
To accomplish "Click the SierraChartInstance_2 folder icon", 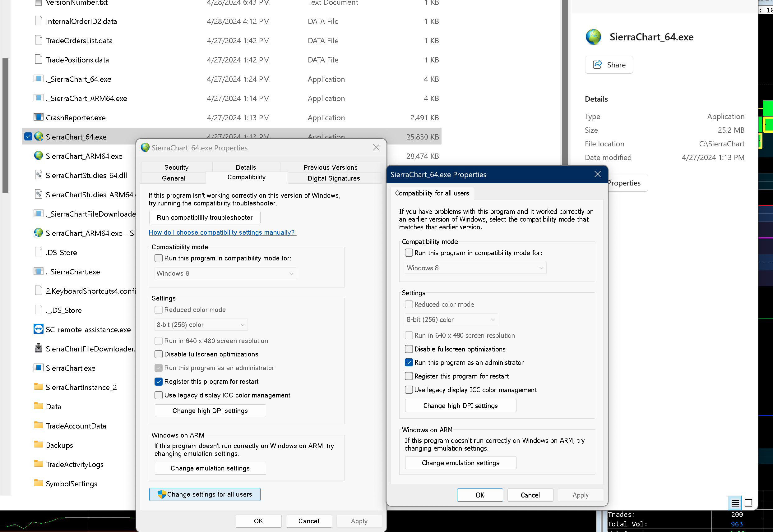I will [38, 387].
